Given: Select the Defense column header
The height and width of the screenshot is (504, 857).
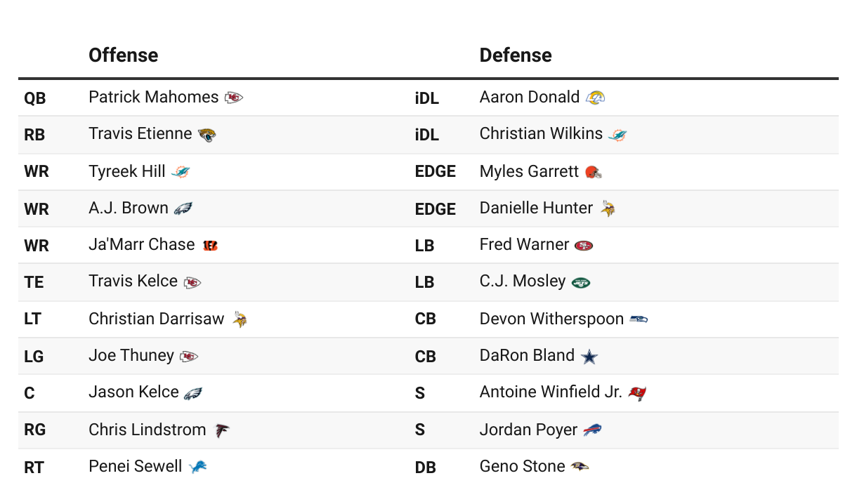Looking at the screenshot, I should (x=515, y=55).
